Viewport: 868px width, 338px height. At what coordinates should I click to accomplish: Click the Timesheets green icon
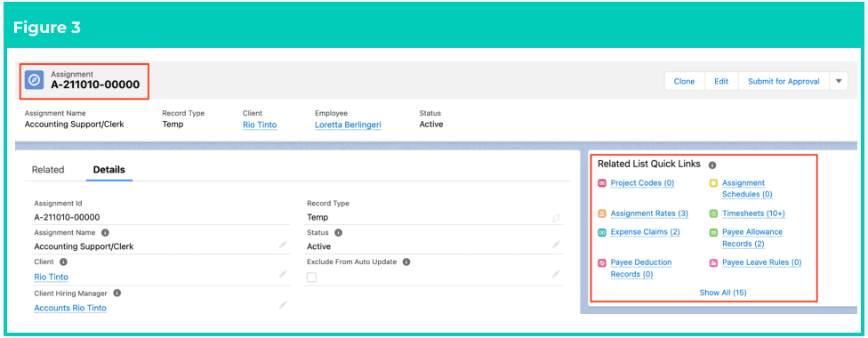pyautogui.click(x=713, y=213)
